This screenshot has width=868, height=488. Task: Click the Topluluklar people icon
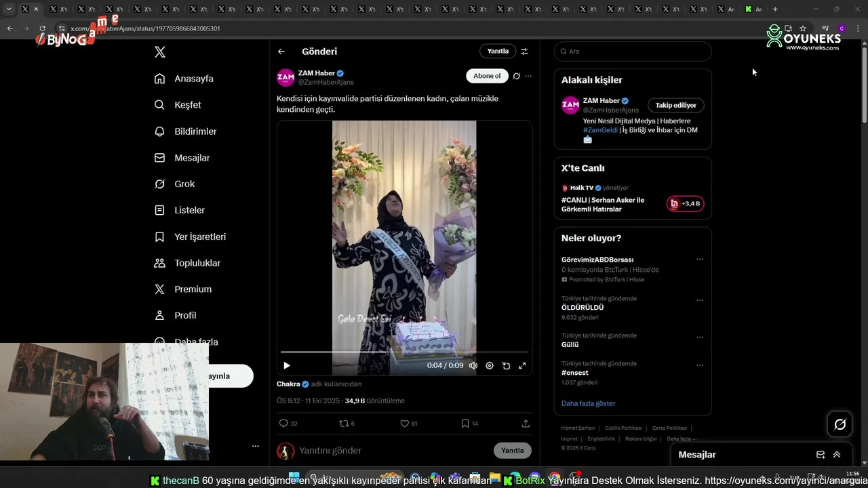coord(159,263)
